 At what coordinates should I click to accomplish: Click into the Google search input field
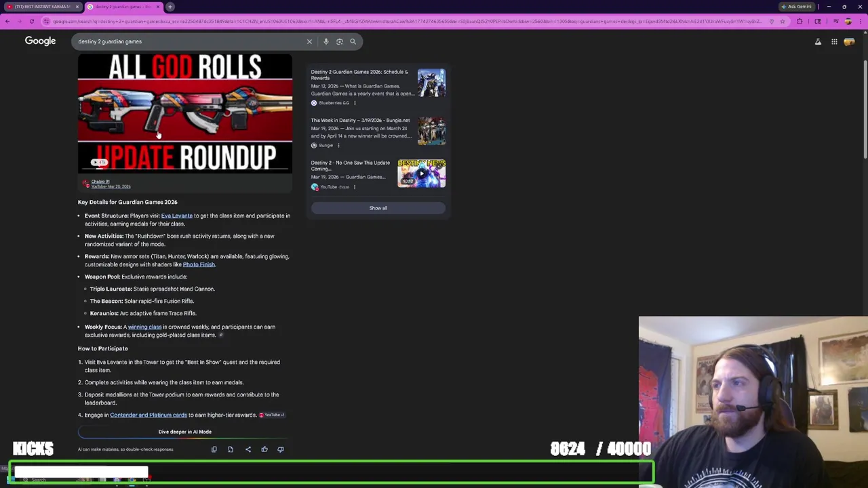point(190,41)
